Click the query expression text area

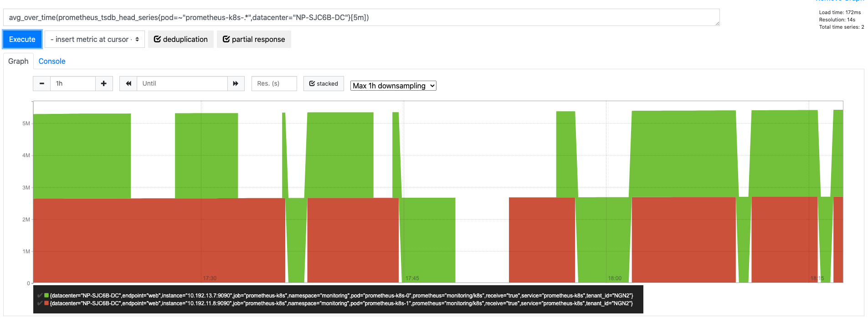point(361,17)
